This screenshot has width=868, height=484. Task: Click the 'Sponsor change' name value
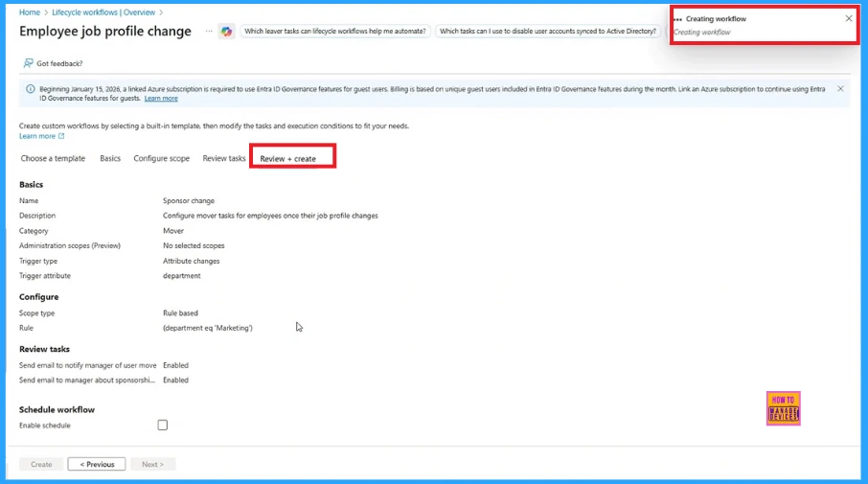188,200
